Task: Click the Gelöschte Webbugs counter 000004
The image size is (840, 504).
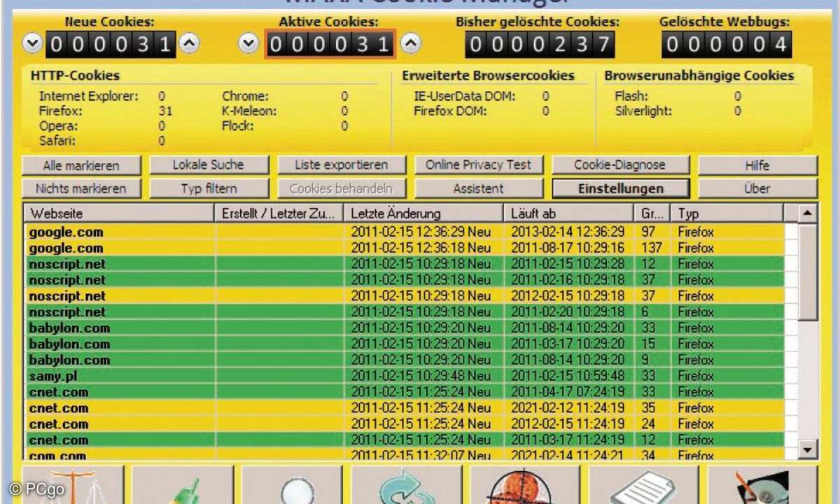Action: click(726, 45)
